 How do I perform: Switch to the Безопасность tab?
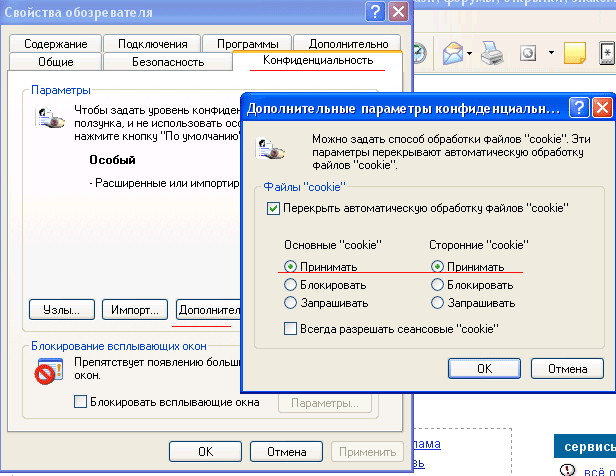point(168,62)
